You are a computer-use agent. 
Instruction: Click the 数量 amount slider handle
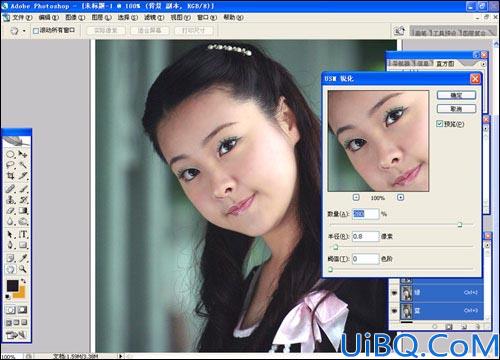coord(460,224)
